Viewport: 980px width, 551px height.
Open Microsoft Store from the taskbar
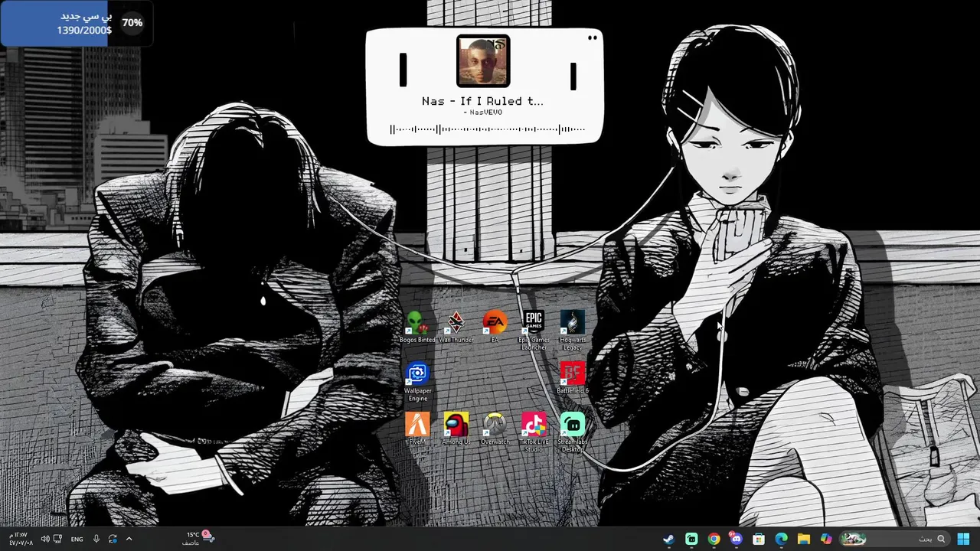tap(759, 539)
